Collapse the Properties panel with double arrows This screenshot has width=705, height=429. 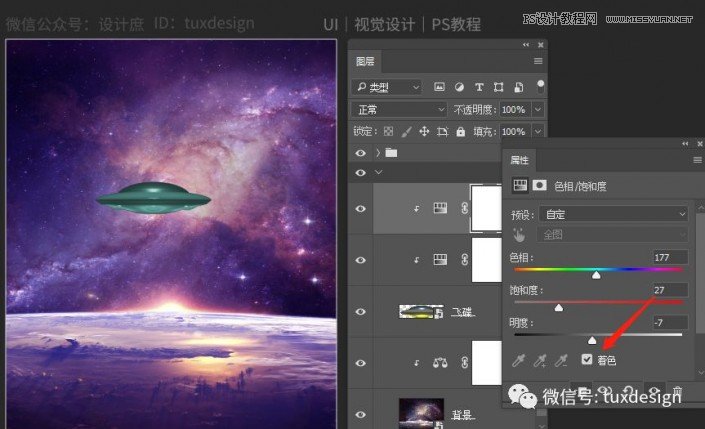click(685, 143)
